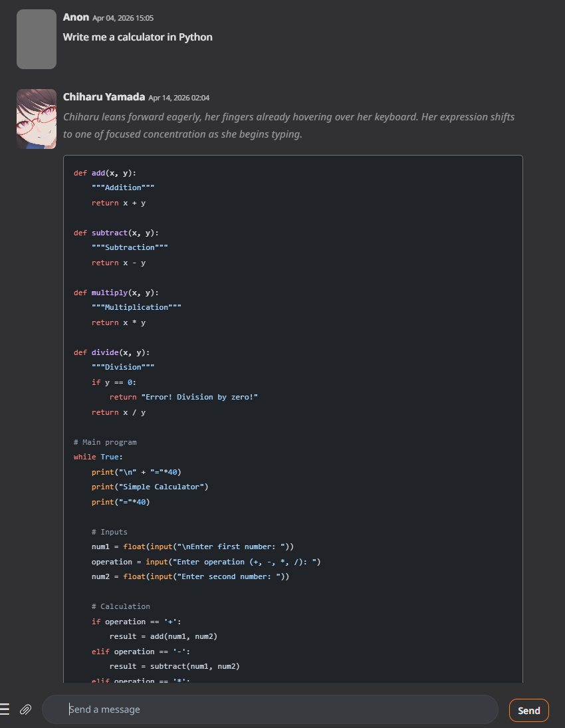This screenshot has height=728, width=565.
Task: Focus the 'Send a message' input field
Action: point(270,709)
